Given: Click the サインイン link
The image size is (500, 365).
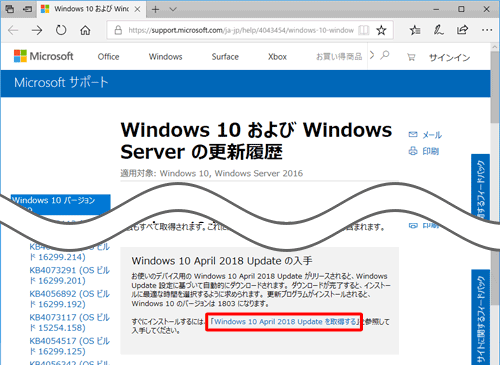Looking at the screenshot, I should (x=449, y=58).
